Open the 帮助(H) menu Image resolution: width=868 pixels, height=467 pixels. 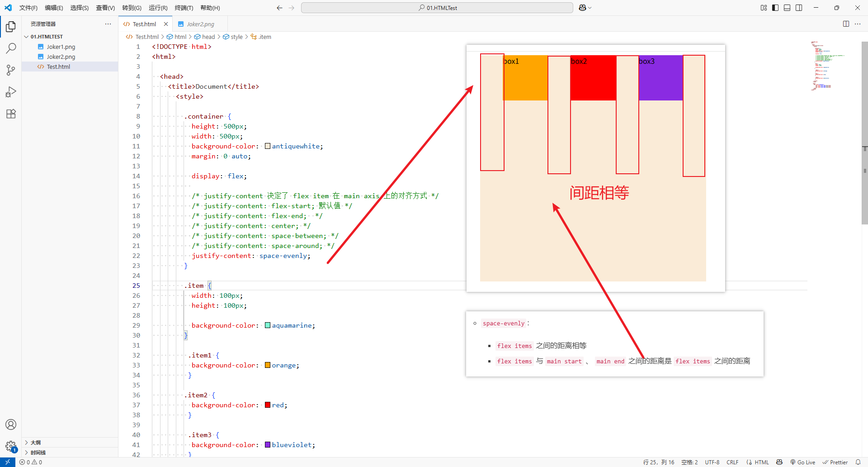210,8
